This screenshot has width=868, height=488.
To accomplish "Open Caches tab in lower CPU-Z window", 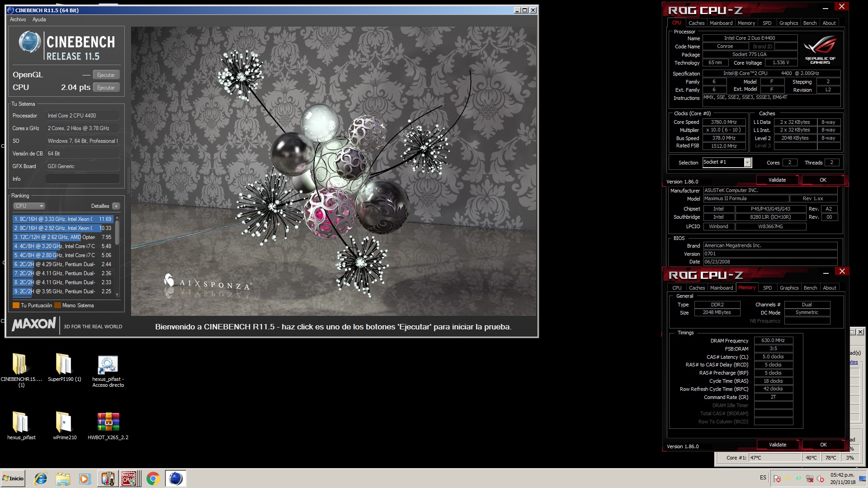I will click(697, 288).
